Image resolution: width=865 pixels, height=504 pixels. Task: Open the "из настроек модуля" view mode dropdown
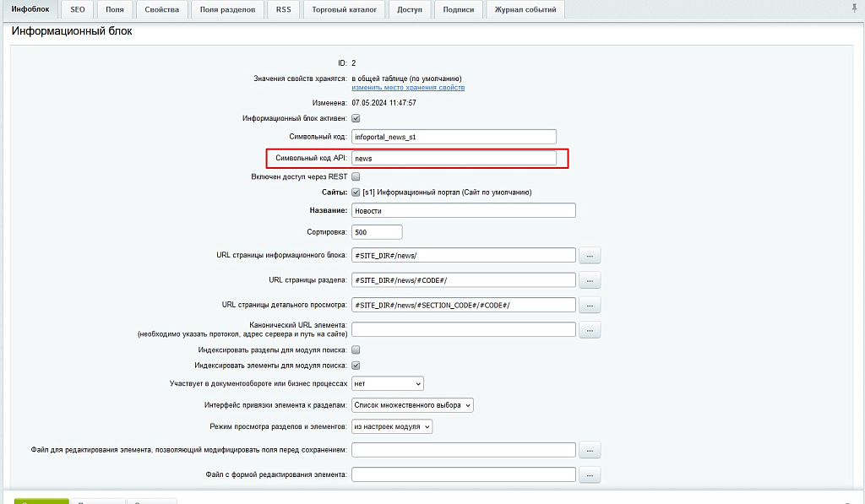(x=392, y=427)
